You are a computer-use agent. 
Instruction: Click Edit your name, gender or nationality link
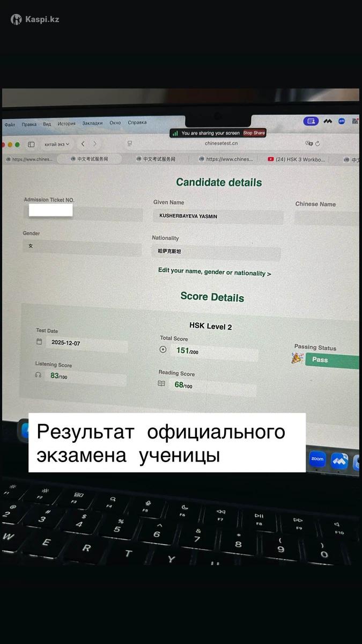(215, 272)
